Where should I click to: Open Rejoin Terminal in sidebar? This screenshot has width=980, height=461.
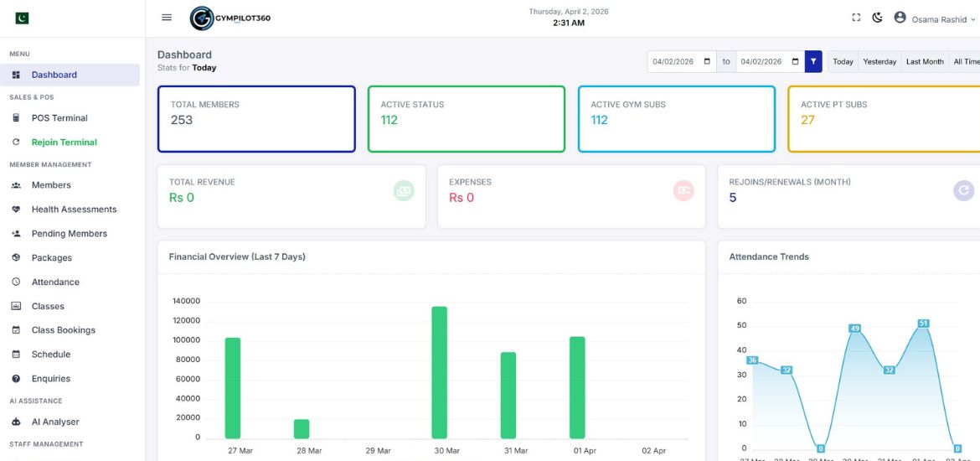click(64, 142)
